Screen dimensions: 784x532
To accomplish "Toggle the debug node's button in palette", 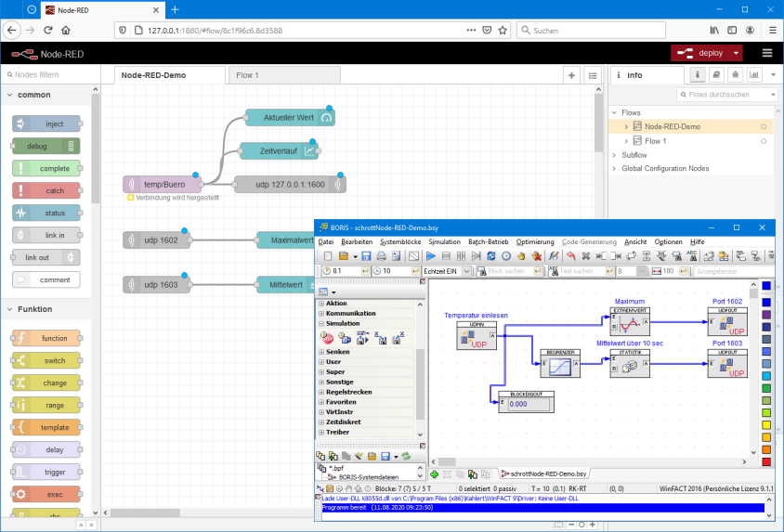I will (72, 146).
